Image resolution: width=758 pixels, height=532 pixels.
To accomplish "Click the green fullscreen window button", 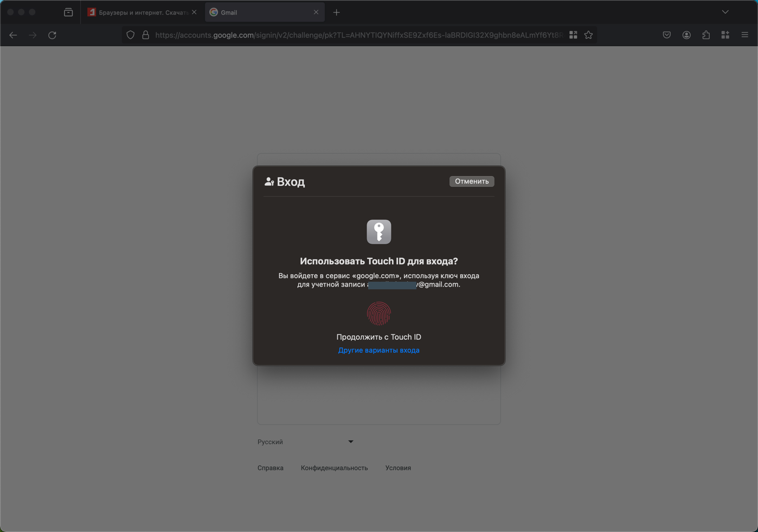I will (x=33, y=12).
